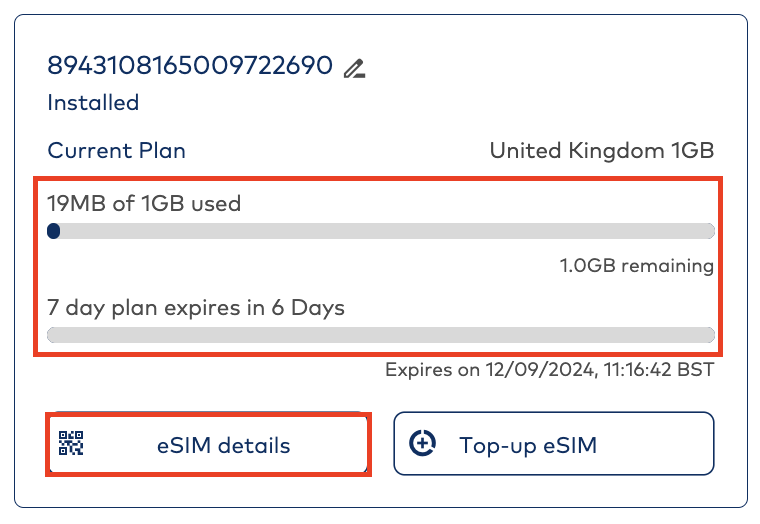The height and width of the screenshot is (524, 760).
Task: Select the ICCID number 8943108165009722690
Action: 190,66
